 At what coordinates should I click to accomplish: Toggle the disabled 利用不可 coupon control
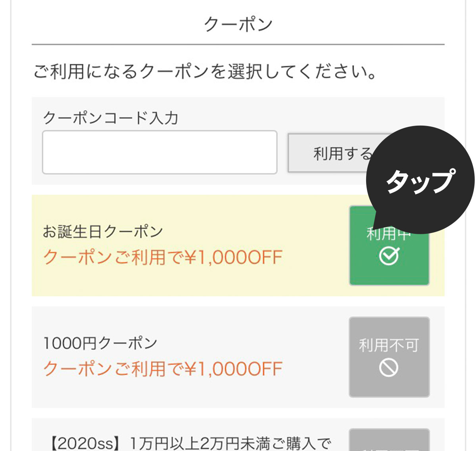pyautogui.click(x=389, y=356)
